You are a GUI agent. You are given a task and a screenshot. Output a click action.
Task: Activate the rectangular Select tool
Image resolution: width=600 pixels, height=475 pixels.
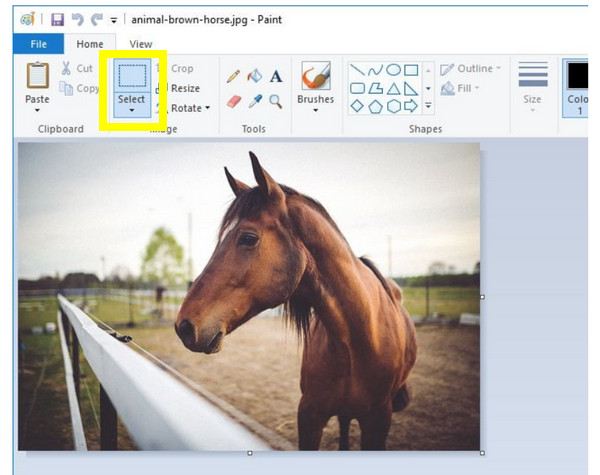132,76
